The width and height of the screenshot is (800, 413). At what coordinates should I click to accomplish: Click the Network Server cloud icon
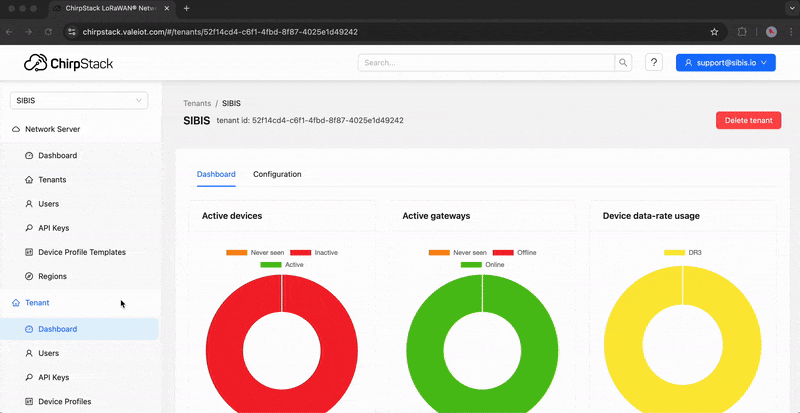[16, 129]
